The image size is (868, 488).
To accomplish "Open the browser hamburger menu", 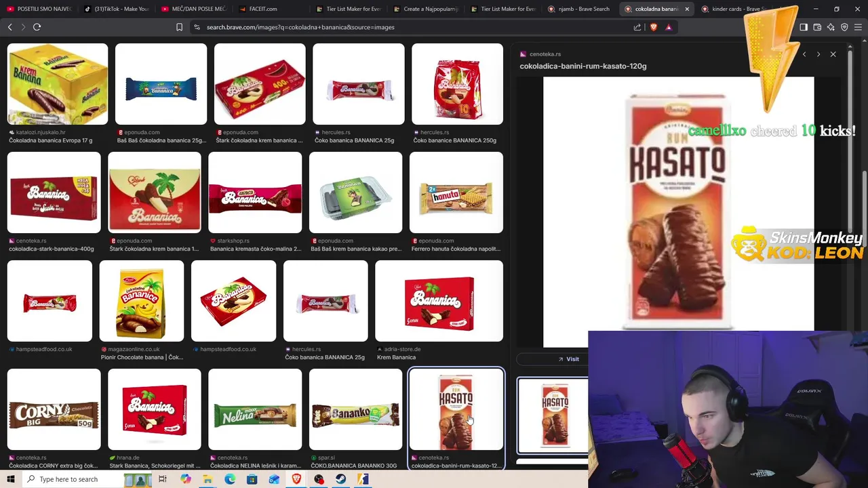I will click(858, 27).
